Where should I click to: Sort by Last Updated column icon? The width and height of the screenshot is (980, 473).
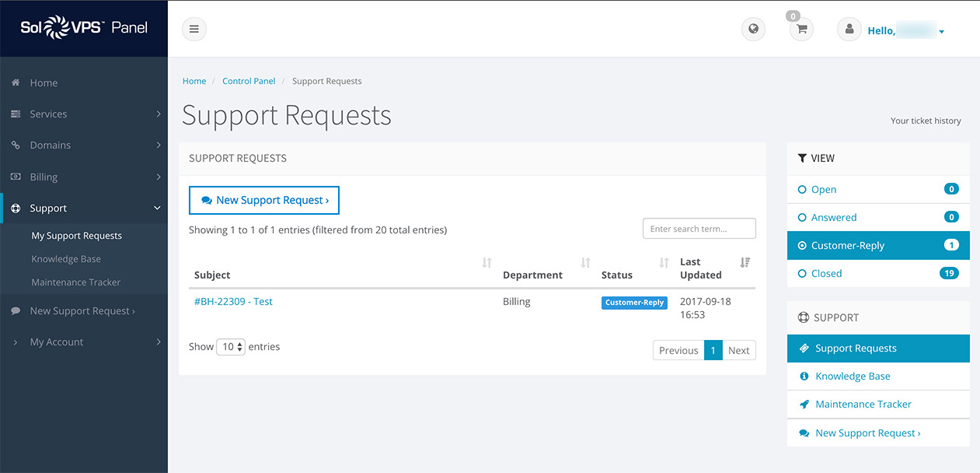coord(745,263)
